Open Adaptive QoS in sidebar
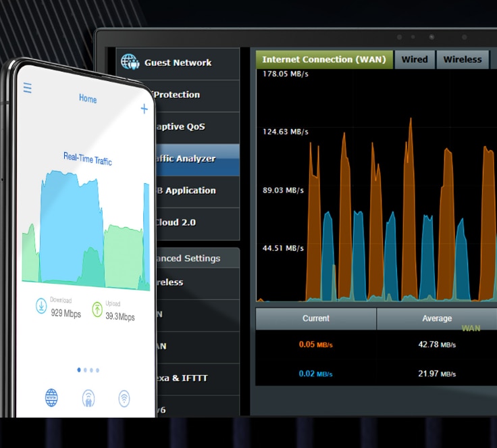This screenshot has width=497, height=448. click(197, 128)
